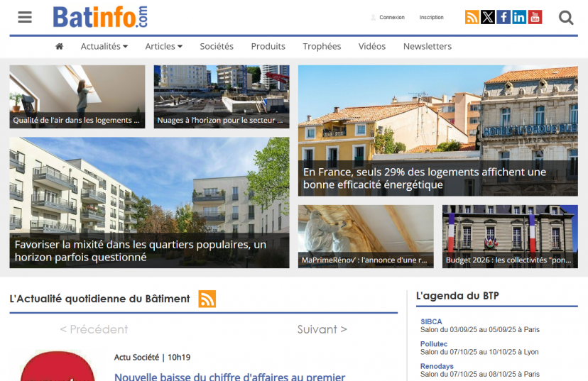
Task: Open the Pollutec agenda event link
Action: 434,344
